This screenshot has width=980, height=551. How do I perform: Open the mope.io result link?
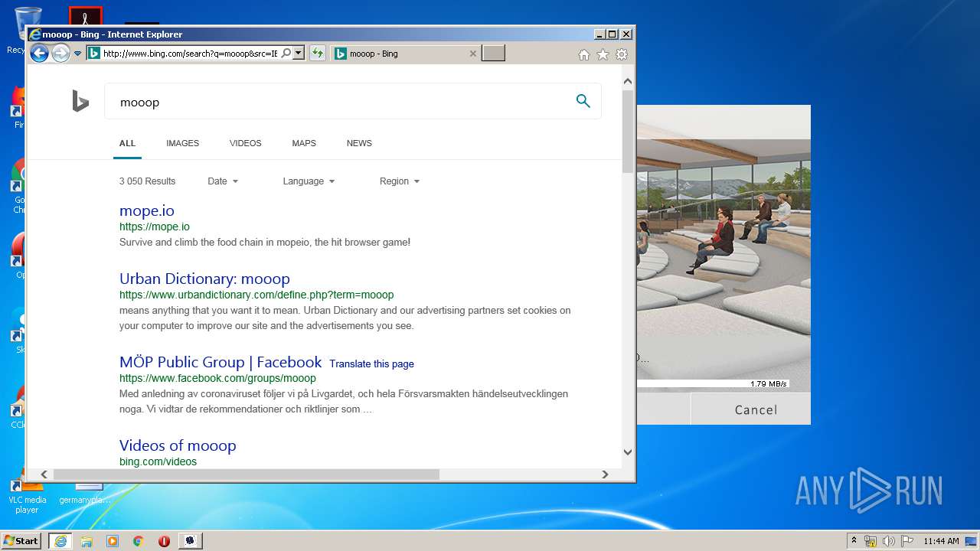147,210
